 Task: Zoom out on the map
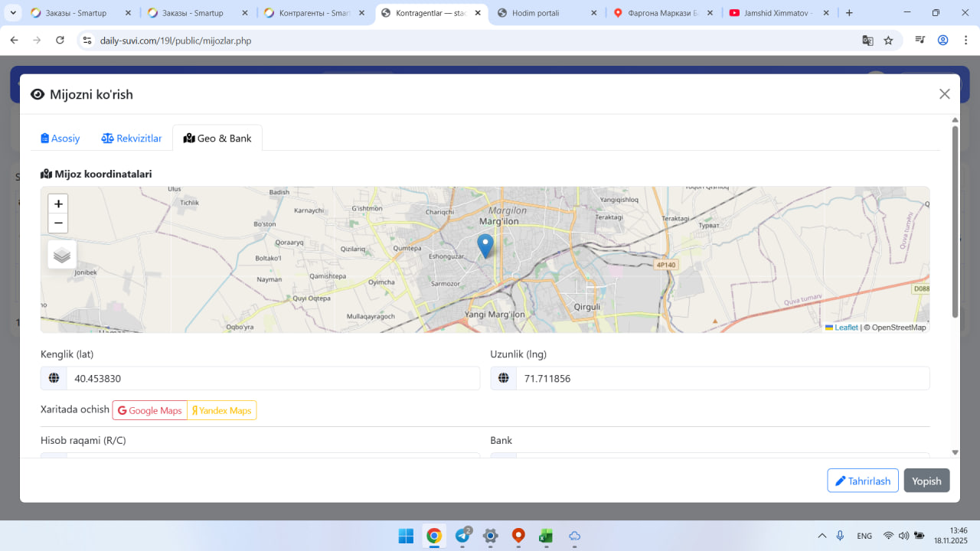[x=58, y=223]
